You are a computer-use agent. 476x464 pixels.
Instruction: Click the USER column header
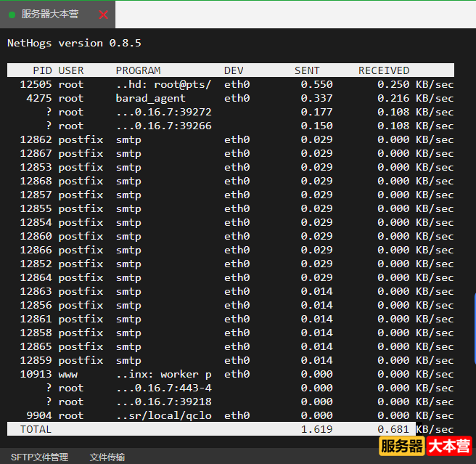[70, 70]
